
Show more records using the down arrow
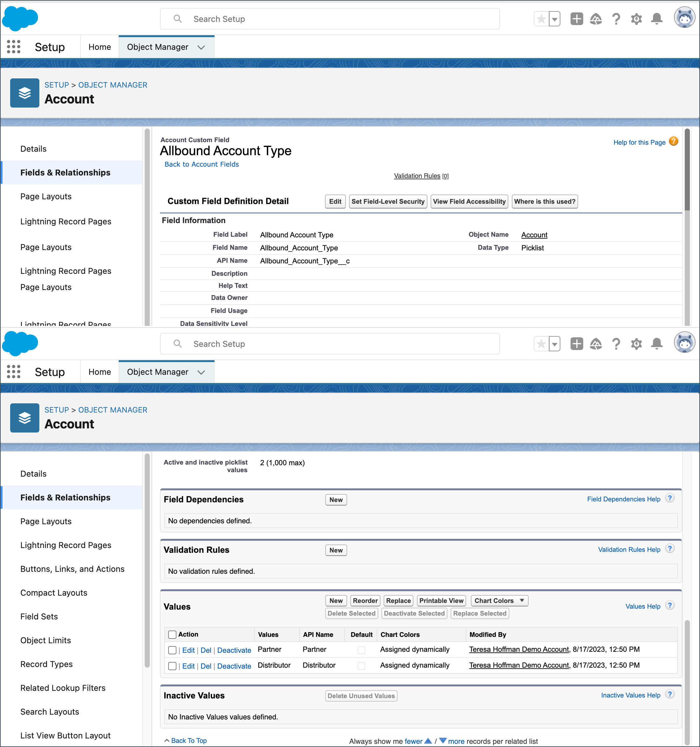coord(443,741)
